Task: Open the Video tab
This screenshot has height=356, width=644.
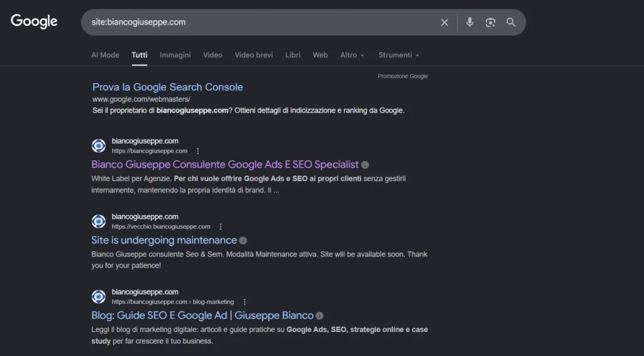Action: [x=213, y=55]
